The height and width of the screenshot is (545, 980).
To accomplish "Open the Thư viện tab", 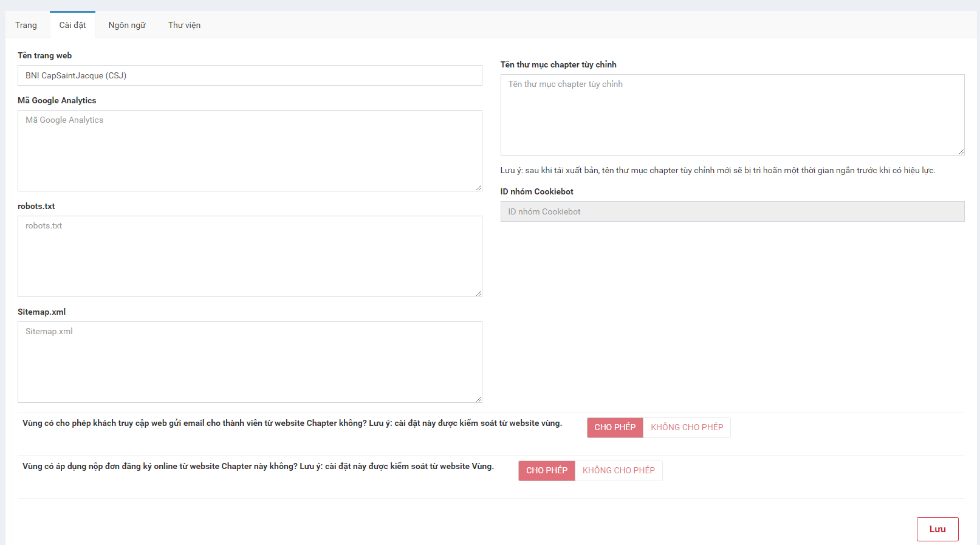I will point(184,25).
